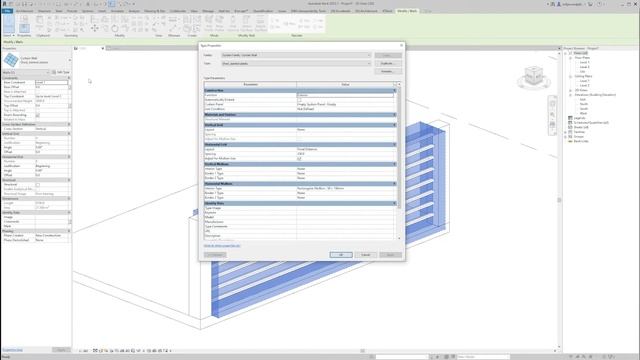Click the Function value field

(x=345, y=95)
